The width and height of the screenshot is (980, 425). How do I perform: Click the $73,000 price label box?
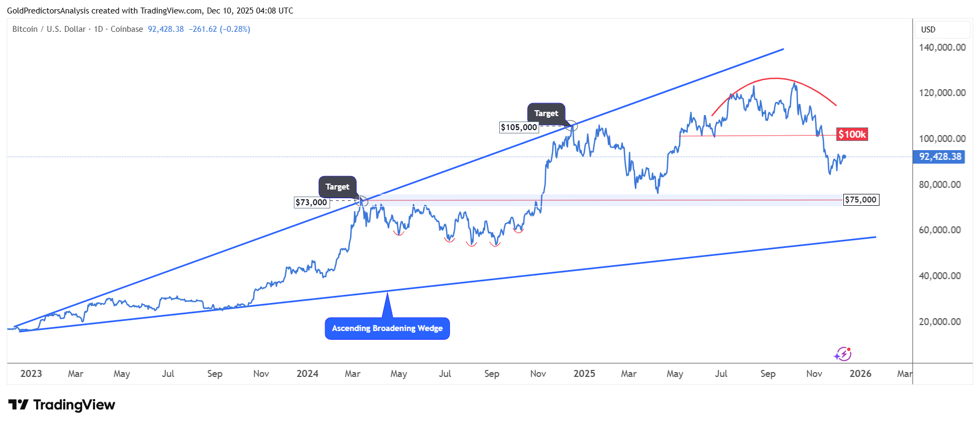coord(311,203)
